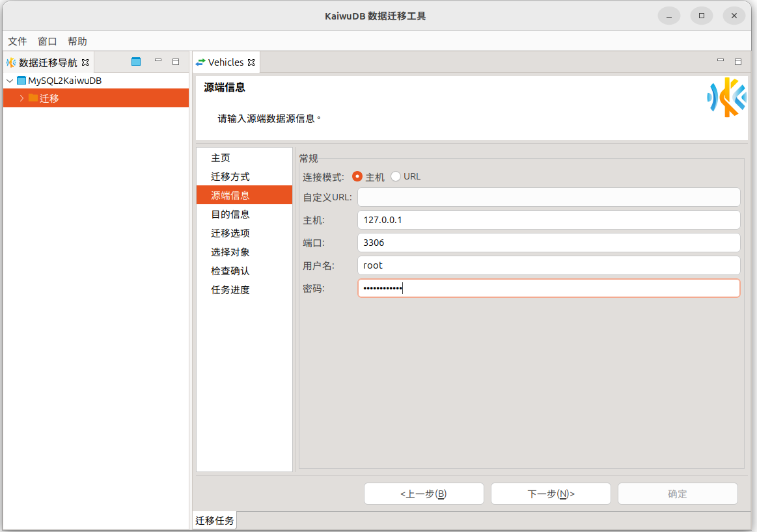
Task: Open the 文件 menu
Action: [18, 41]
